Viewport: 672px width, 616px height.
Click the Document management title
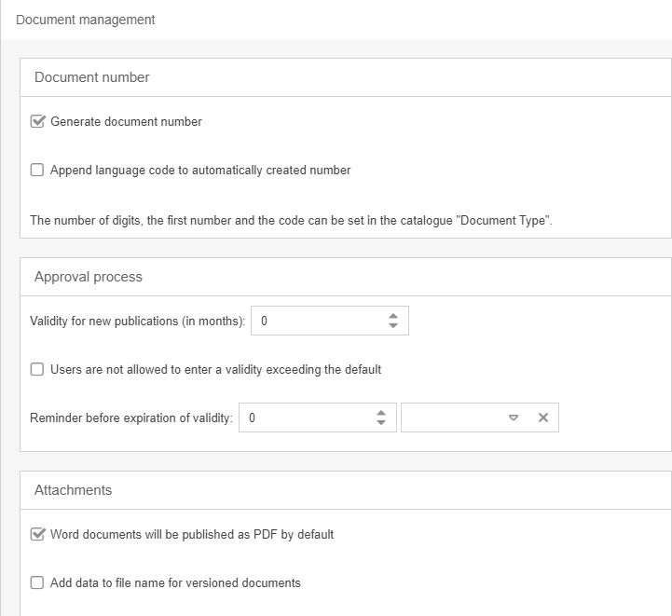pyautogui.click(x=86, y=20)
